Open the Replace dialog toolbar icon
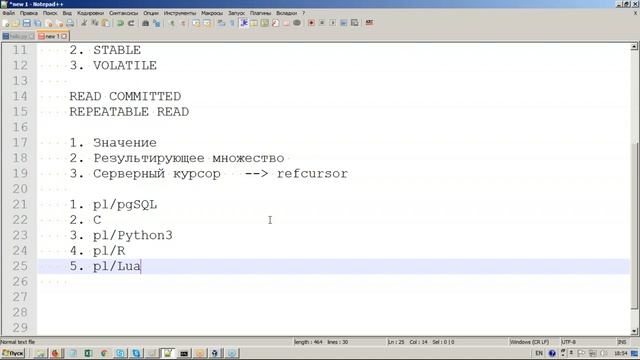The width and height of the screenshot is (640, 360). pos(156,23)
